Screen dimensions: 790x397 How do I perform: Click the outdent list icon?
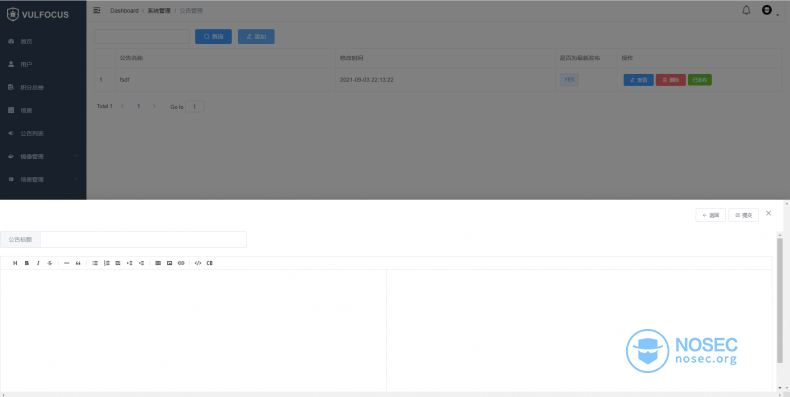pos(141,263)
